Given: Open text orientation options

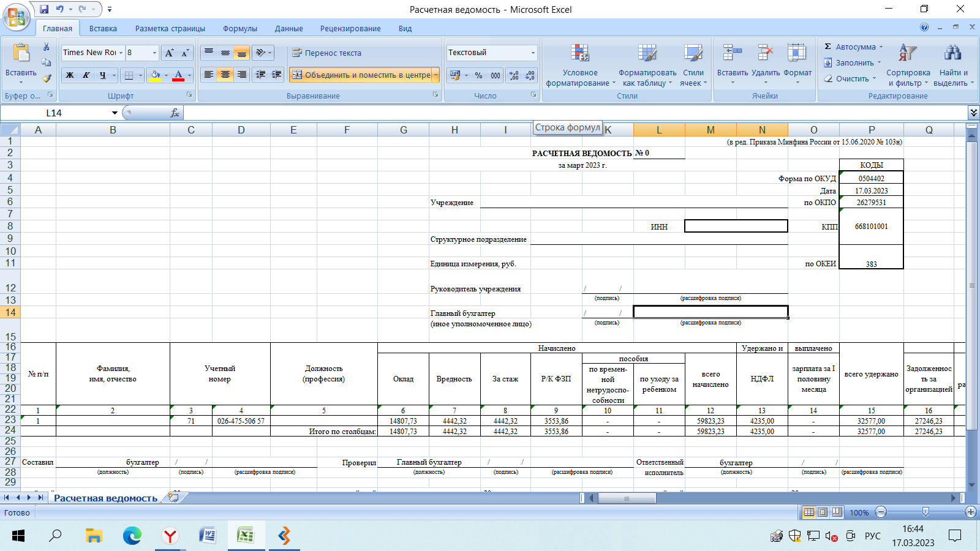Looking at the screenshot, I should tap(263, 53).
